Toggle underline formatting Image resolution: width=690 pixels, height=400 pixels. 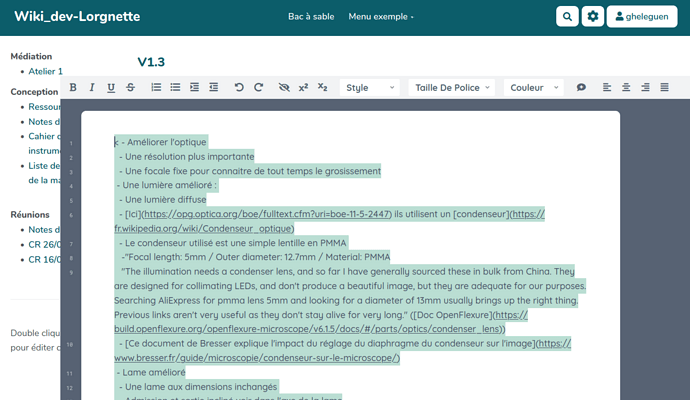click(x=111, y=88)
